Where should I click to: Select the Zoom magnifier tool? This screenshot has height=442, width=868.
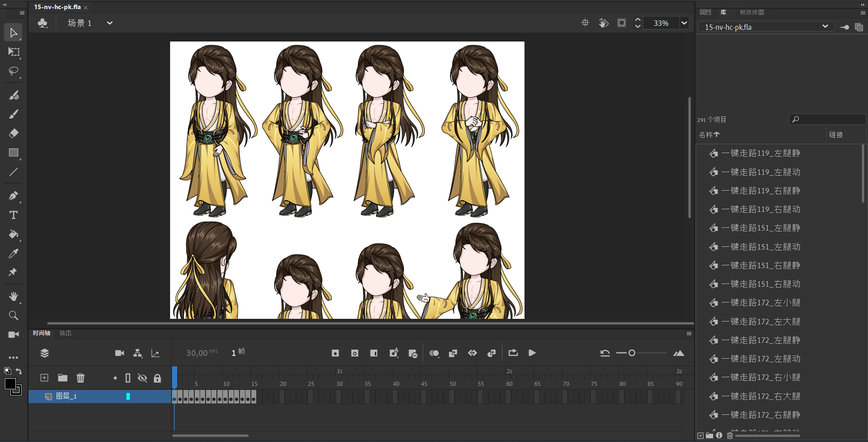click(14, 316)
